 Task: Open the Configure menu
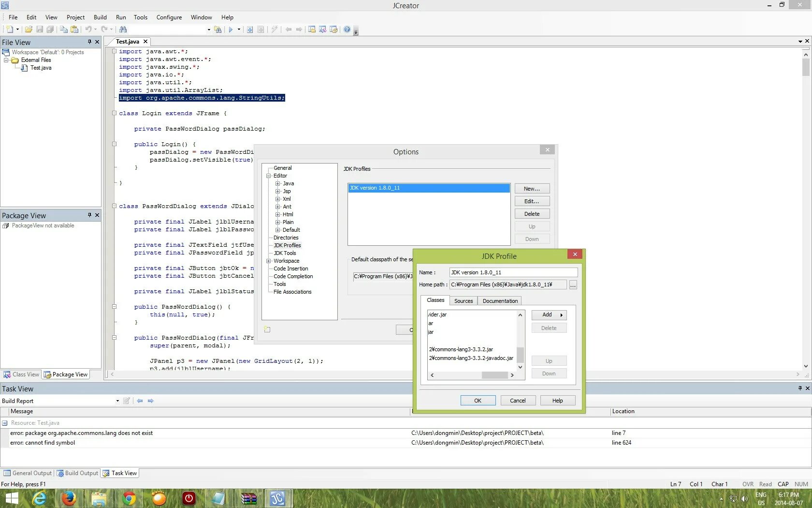coord(169,17)
